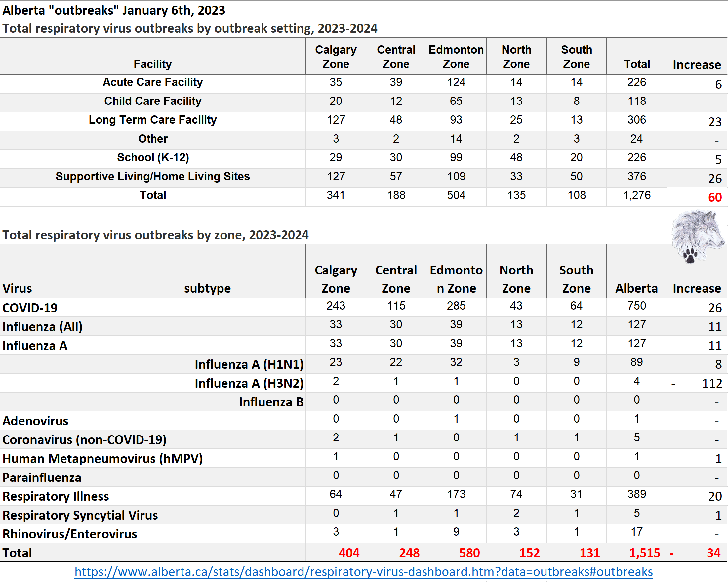The height and width of the screenshot is (582, 728).
Task: Click the '341' Calgary Zone total cell
Action: pos(336,195)
